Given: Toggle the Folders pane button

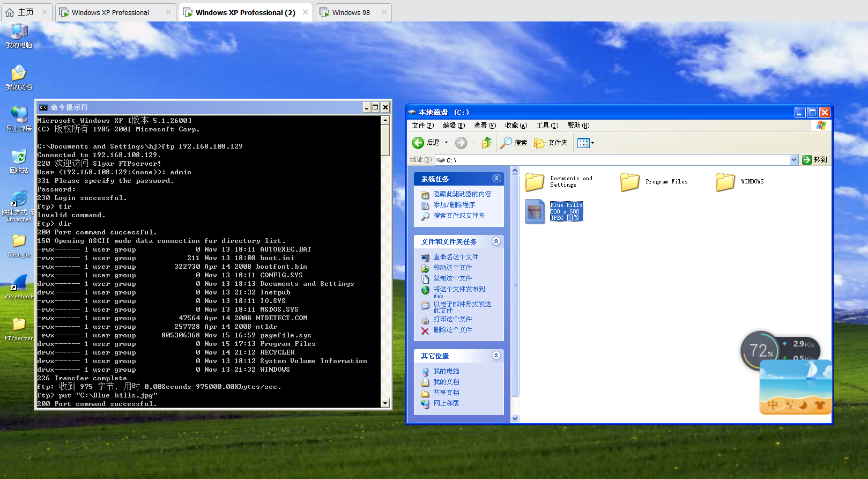Looking at the screenshot, I should (551, 143).
